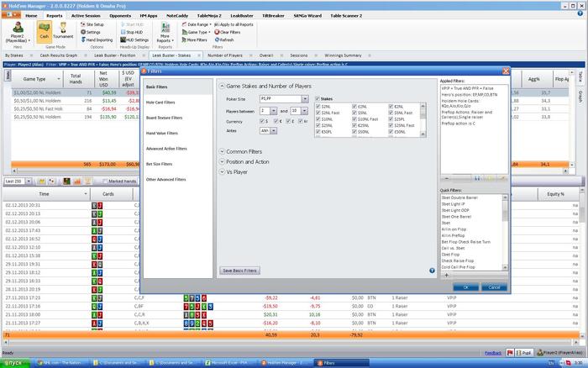
Task: Open the maximum players dropdown showing 10
Action: click(x=304, y=111)
